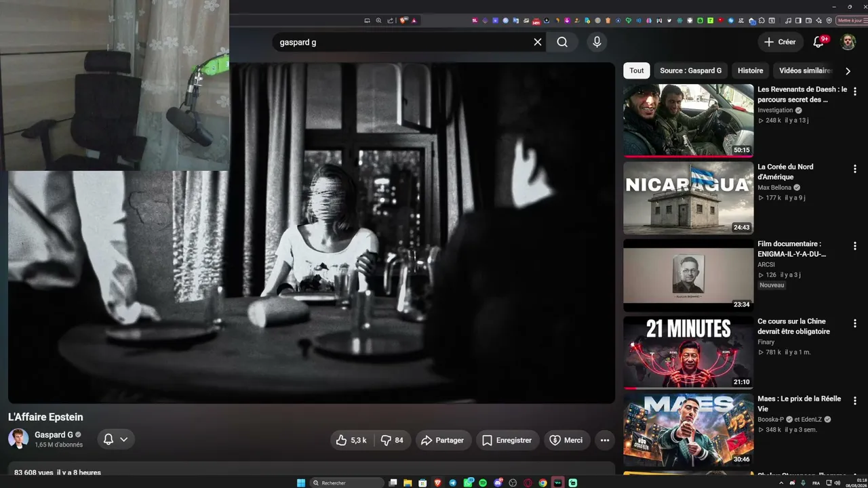This screenshot has width=868, height=488.
Task: Open WhatsApp from taskbar
Action: (x=468, y=483)
